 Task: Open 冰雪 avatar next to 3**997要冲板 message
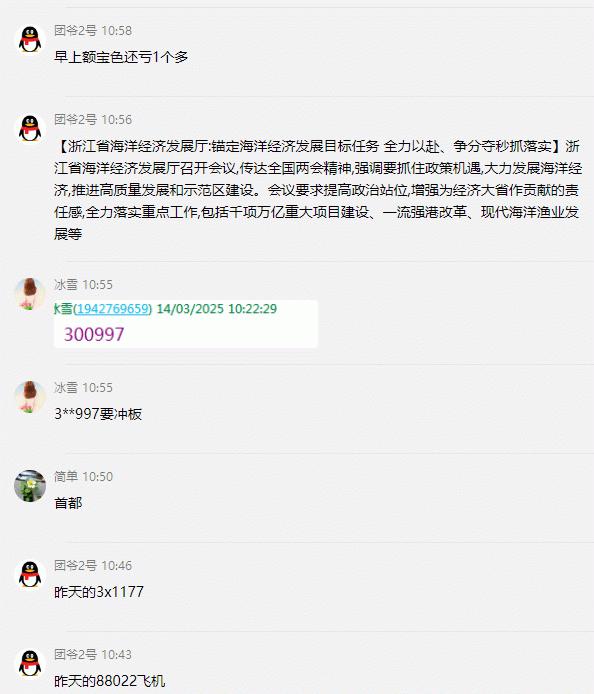pos(30,397)
